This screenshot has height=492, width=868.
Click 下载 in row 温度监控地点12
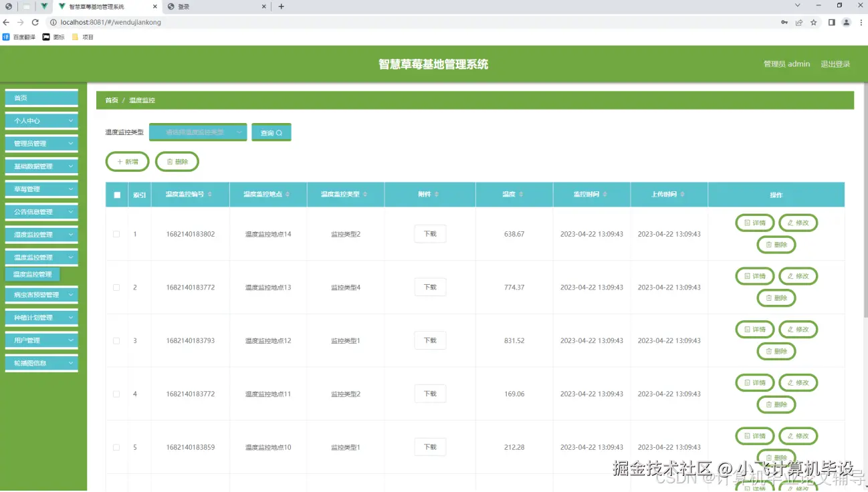click(x=430, y=340)
